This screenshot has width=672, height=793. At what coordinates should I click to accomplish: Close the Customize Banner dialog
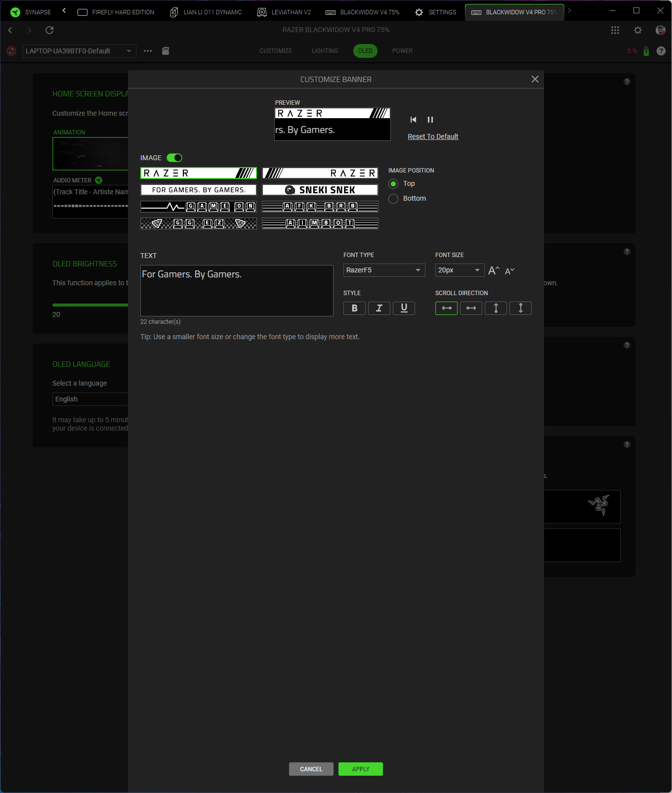(x=535, y=79)
